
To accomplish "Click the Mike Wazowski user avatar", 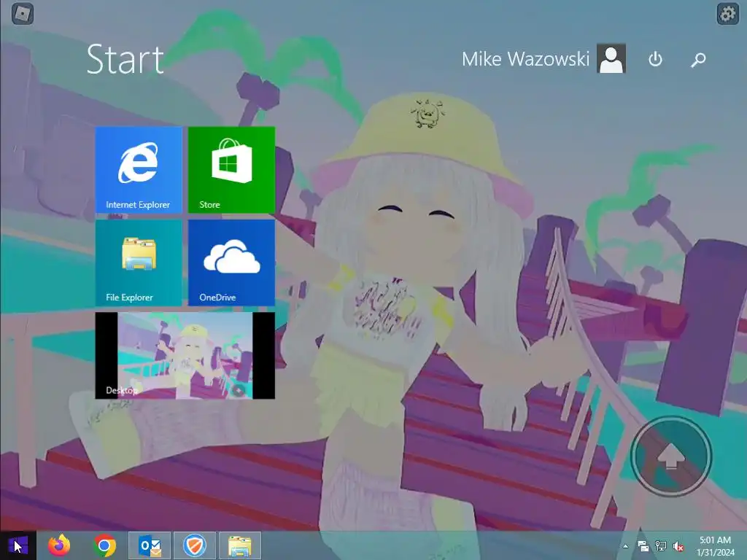I will pos(611,58).
